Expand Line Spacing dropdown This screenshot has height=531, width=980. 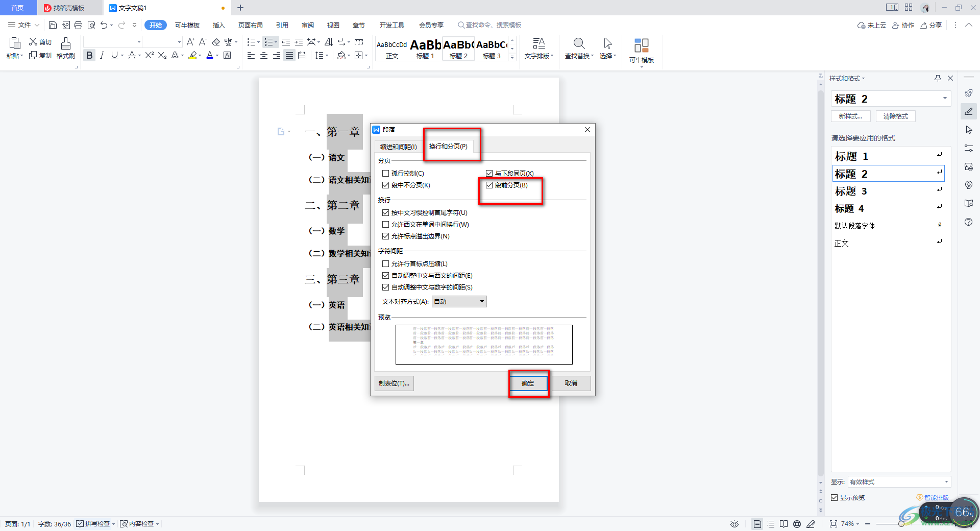click(x=327, y=55)
